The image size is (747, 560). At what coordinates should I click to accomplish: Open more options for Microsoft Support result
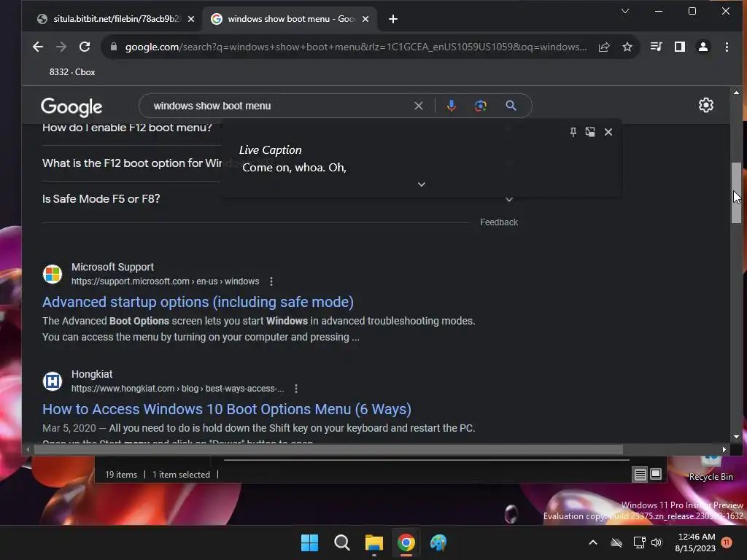tap(271, 281)
